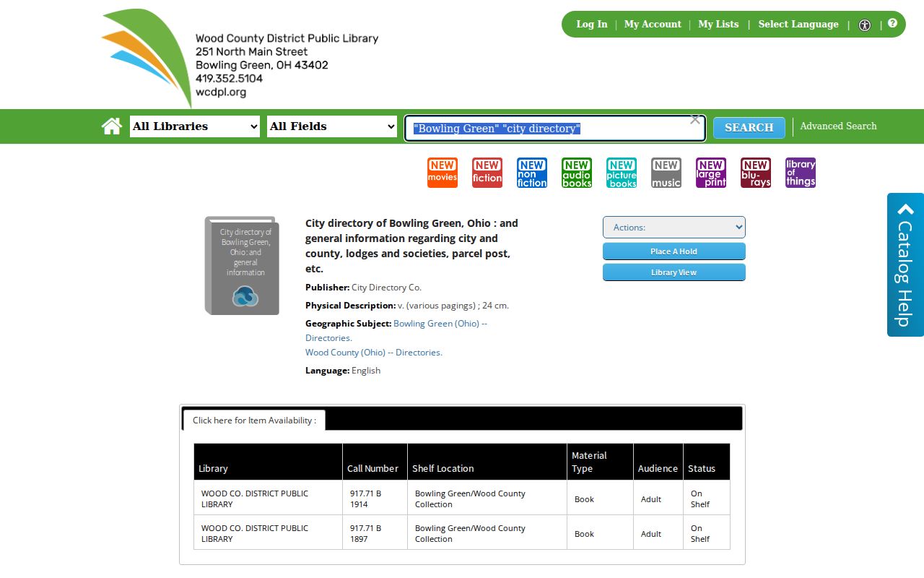This screenshot has width=924, height=578.
Task: Open the New Blu-rays icon
Action: click(x=756, y=173)
